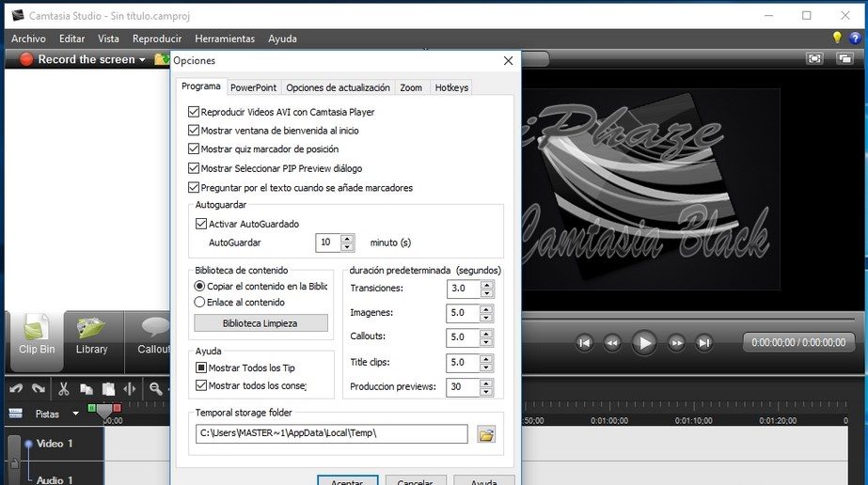Open the Editar menu
This screenshot has height=485, width=868.
pos(72,39)
